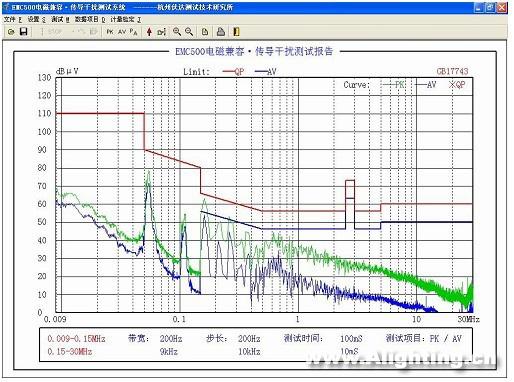Image resolution: width=514 pixels, height=382 pixels.
Task: Click the second (right) magnifier zoom icon
Action: pyautogui.click(x=189, y=32)
